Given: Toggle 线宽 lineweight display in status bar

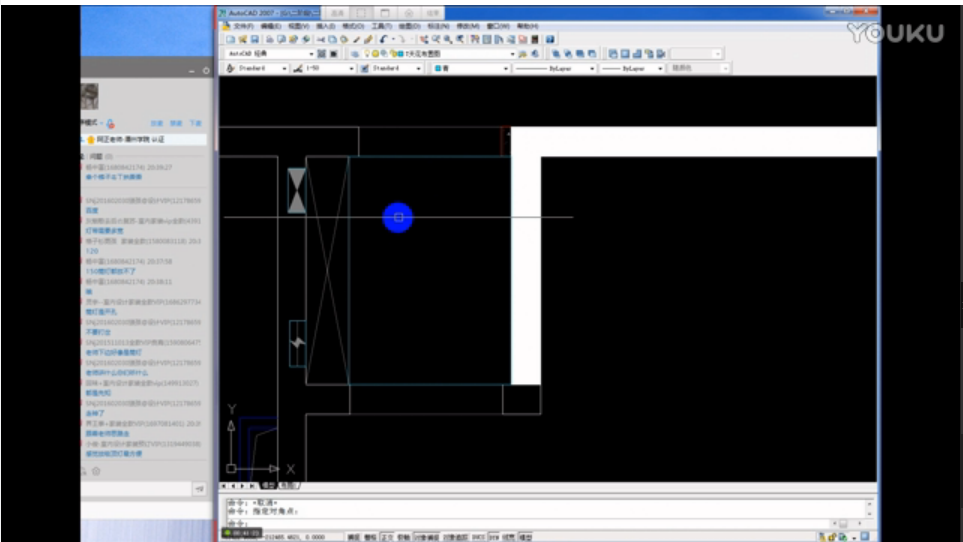Looking at the screenshot, I should tap(509, 537).
